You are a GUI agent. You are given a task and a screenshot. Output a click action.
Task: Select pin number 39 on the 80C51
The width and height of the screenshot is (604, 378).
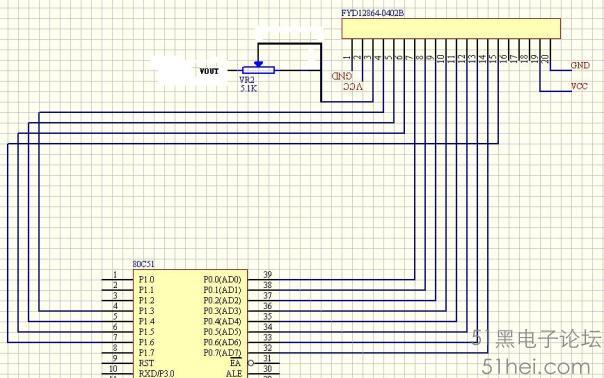tap(267, 274)
